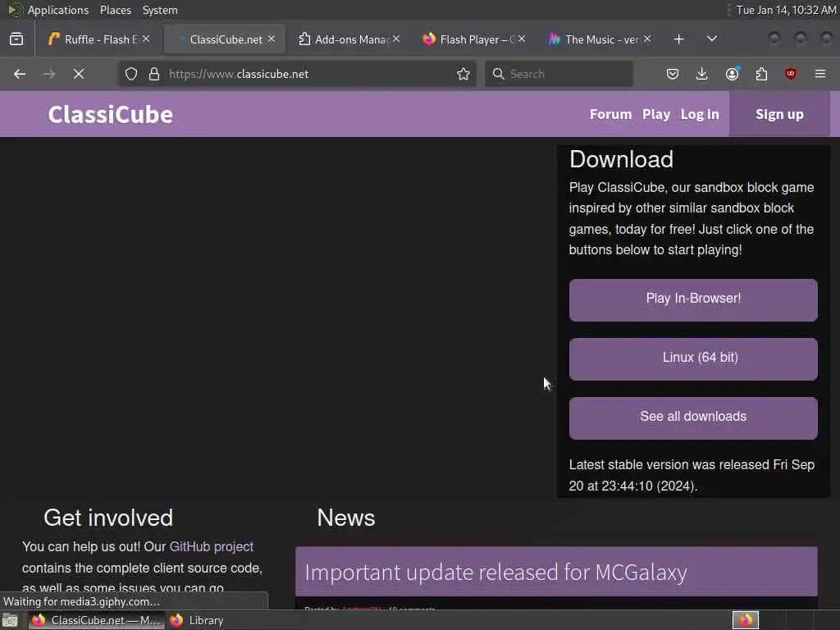This screenshot has height=630, width=840.
Task: Open the Important update released for MCGalaxy headline
Action: [495, 572]
